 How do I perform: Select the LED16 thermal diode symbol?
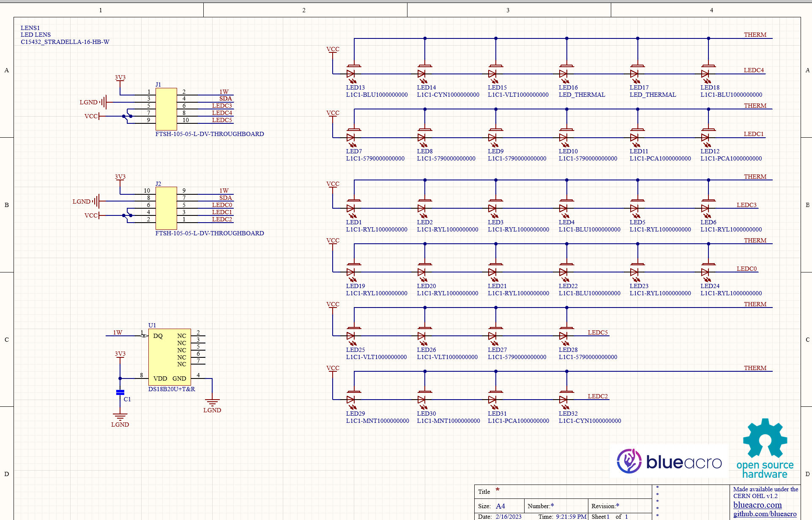point(565,74)
